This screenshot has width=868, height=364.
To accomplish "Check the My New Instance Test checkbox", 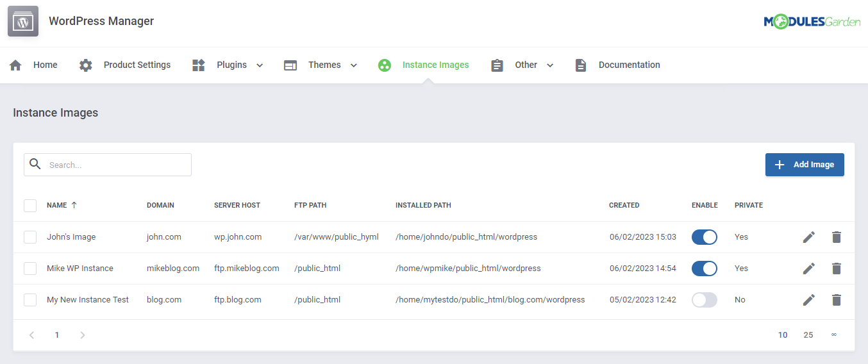I will point(30,300).
